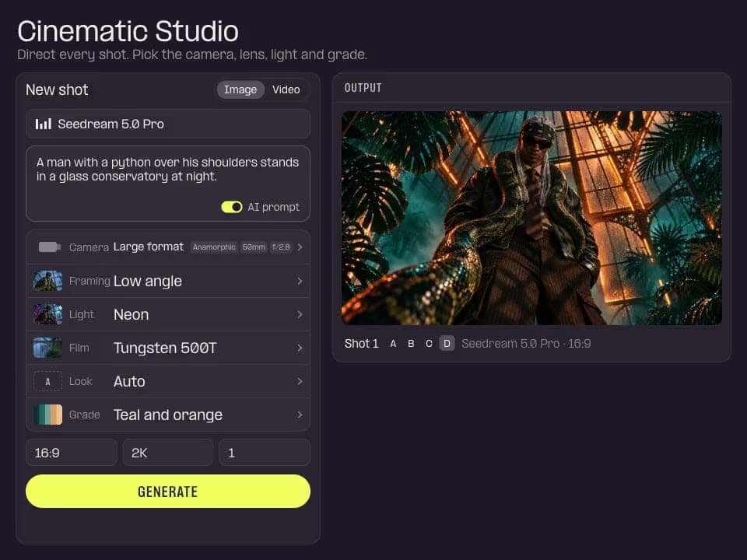Select the 'Neon' light value
Viewport: 747px width, 560px height.
coord(131,315)
